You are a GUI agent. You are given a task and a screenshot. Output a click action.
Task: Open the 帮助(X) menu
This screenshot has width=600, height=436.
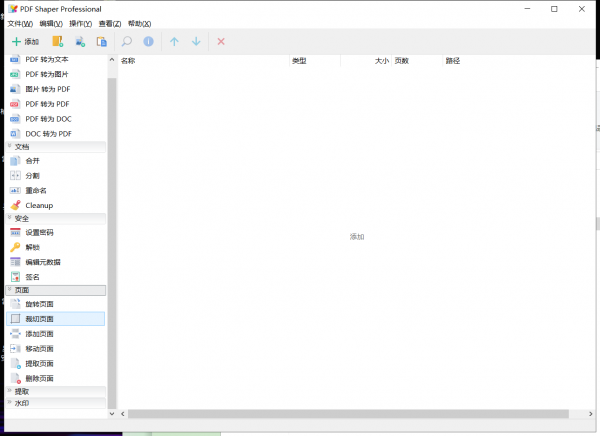click(139, 24)
